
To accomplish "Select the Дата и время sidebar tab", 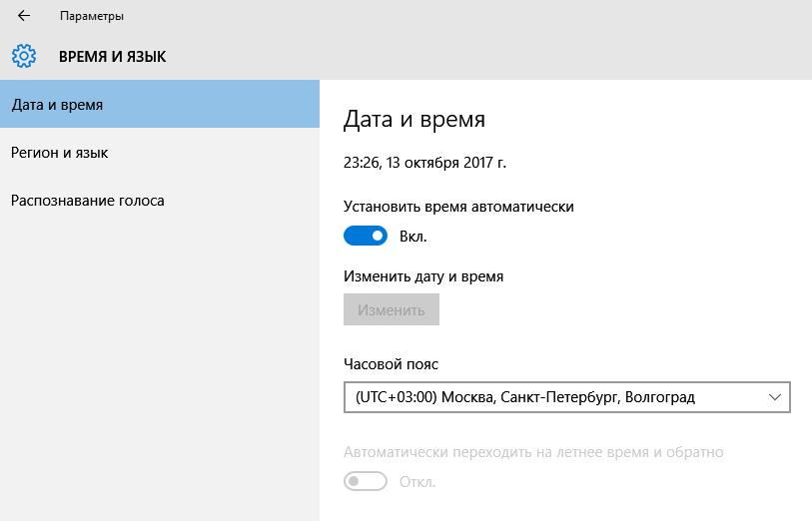I will point(160,104).
